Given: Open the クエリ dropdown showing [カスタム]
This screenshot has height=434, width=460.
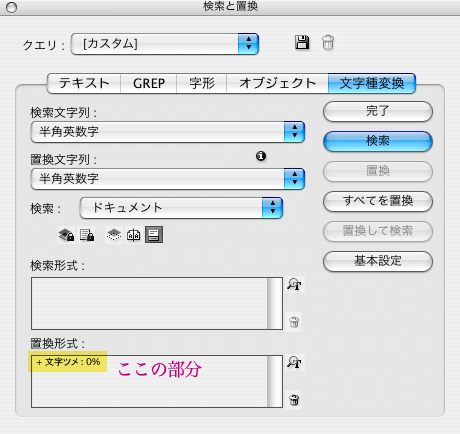Looking at the screenshot, I should 165,44.
